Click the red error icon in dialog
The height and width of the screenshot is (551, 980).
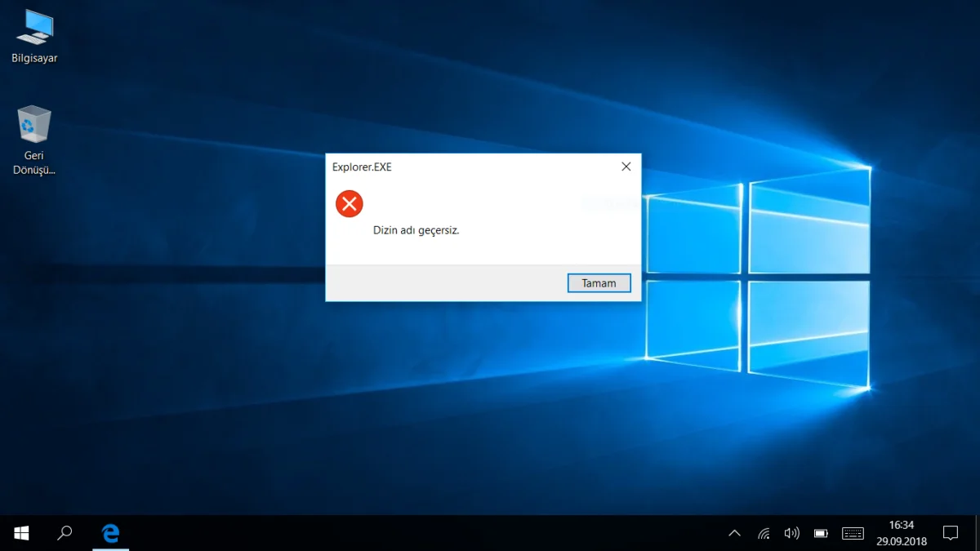pyautogui.click(x=350, y=203)
